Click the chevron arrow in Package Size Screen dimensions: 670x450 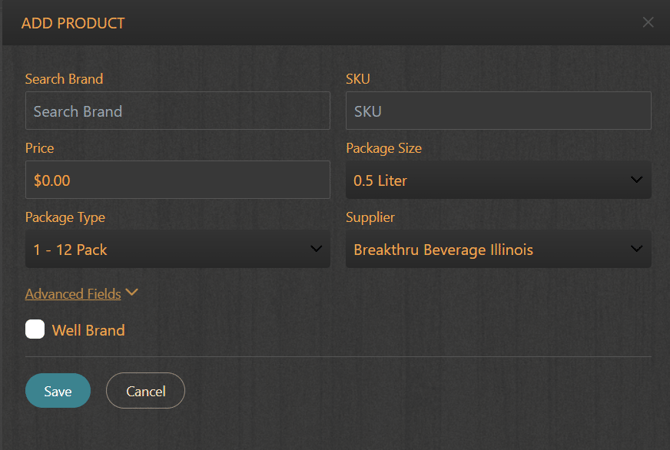636,180
